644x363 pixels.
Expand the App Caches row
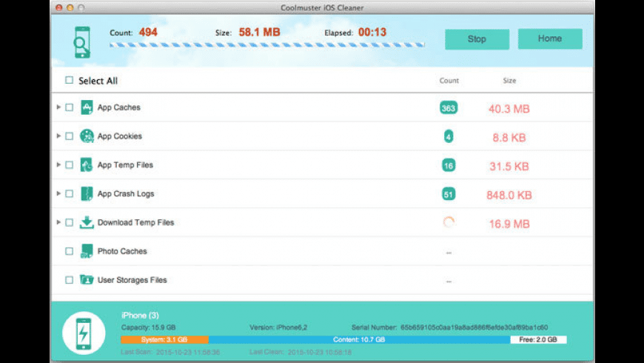[58, 107]
